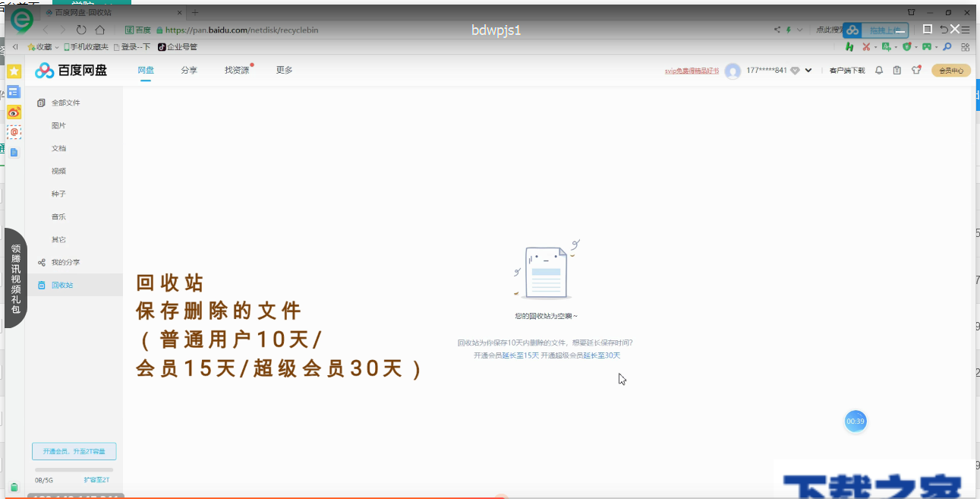Click the green lightning bolt speed mode toggle
The height and width of the screenshot is (499, 980).
point(788,30)
